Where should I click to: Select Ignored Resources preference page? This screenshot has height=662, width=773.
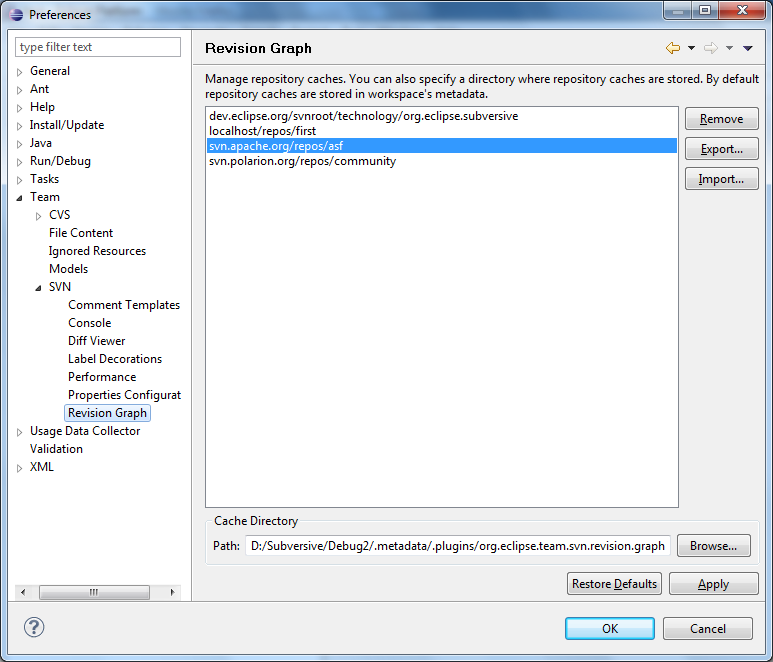(x=97, y=251)
